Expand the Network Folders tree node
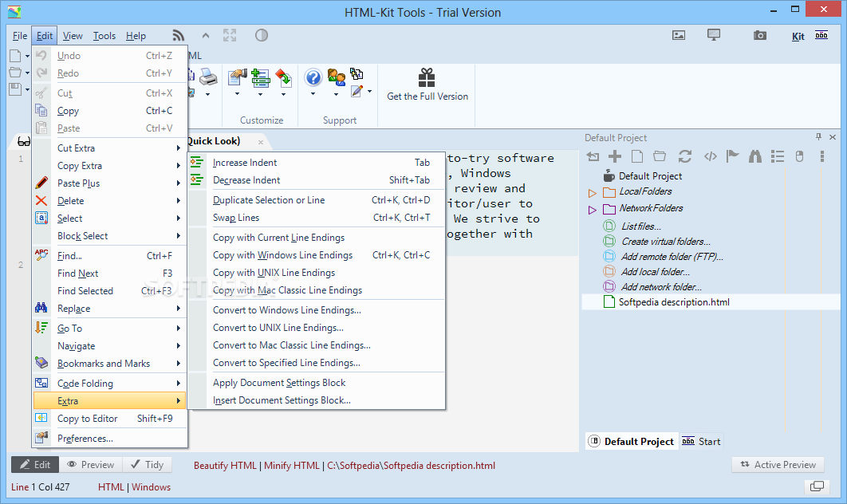The width and height of the screenshot is (847, 504). click(x=592, y=210)
